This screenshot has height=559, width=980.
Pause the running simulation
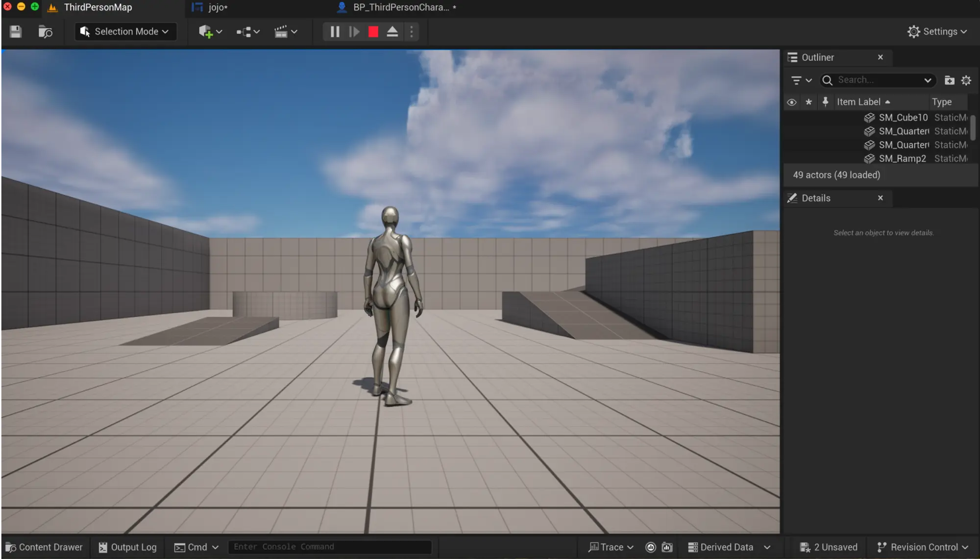click(335, 32)
